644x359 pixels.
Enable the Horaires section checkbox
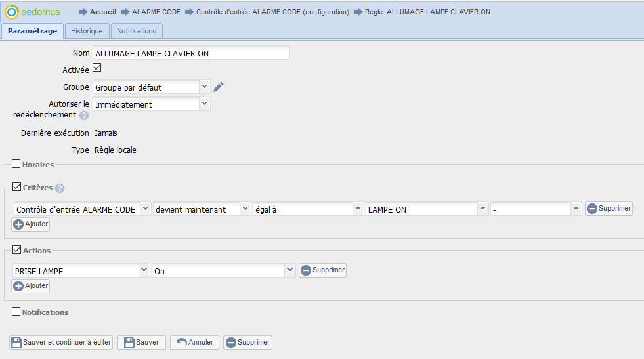point(16,164)
